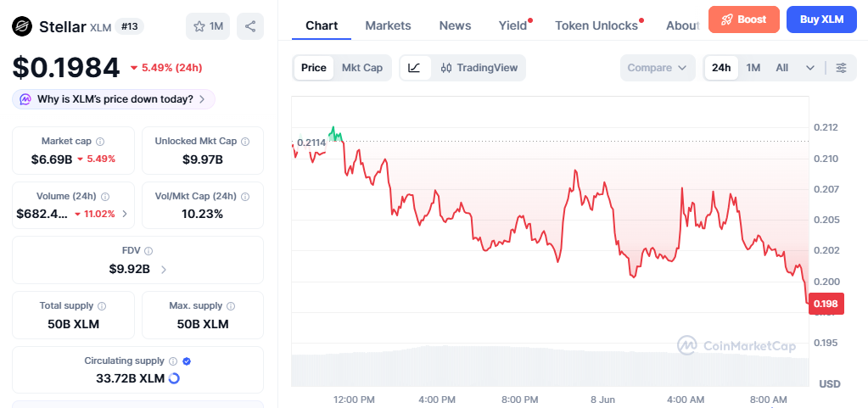Screen dimensions: 868x408
Task: Show Vol/Mkt Cap (24h) info icon
Action: (245, 197)
